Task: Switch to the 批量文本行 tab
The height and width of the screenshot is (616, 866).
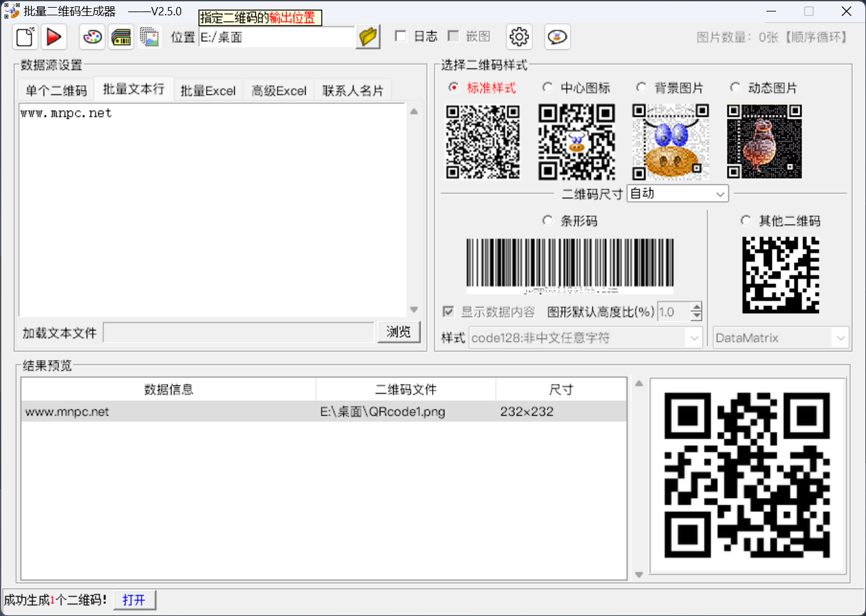Action: 134,89
